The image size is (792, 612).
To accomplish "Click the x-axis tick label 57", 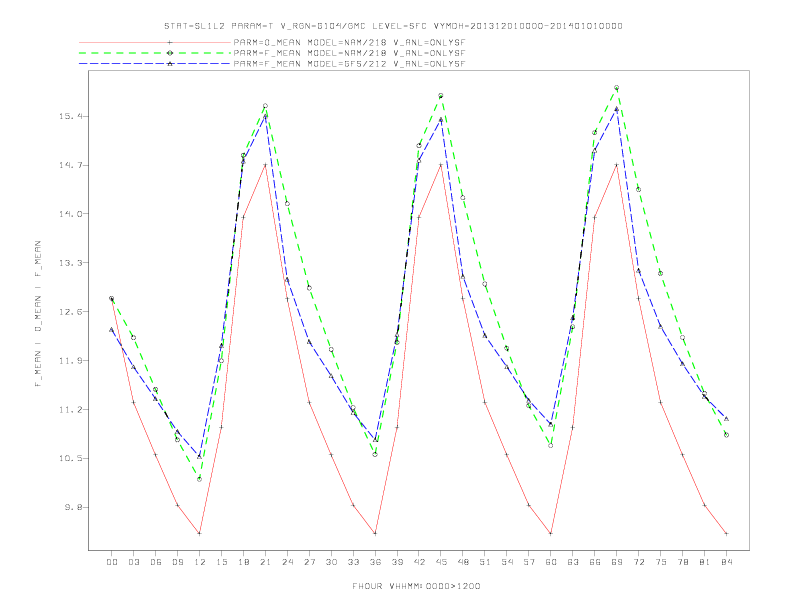I will tap(529, 562).
